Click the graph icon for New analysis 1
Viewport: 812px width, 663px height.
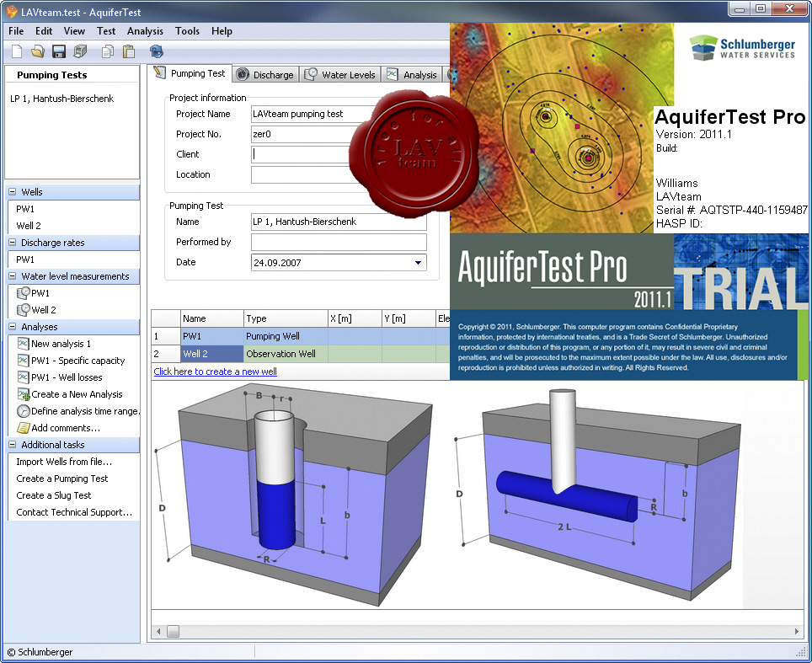point(24,344)
